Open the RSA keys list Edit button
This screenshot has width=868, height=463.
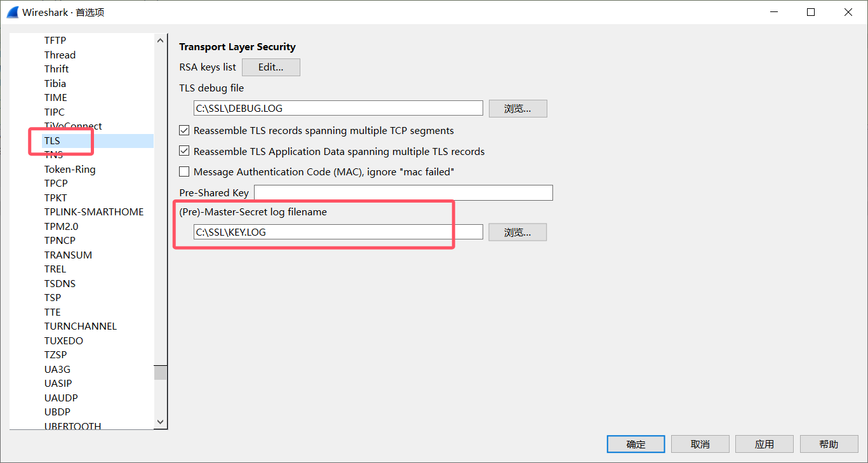[x=270, y=67]
